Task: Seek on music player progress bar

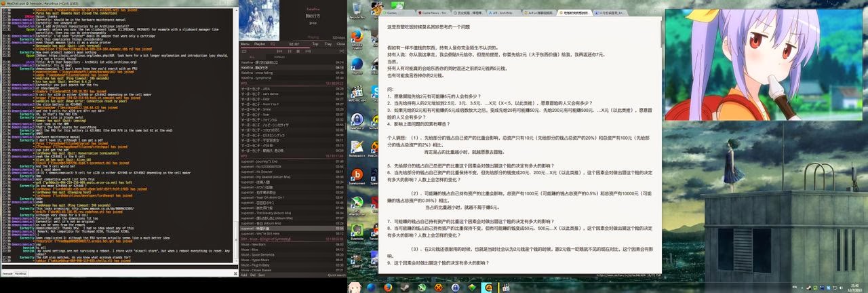Action: click(x=293, y=47)
